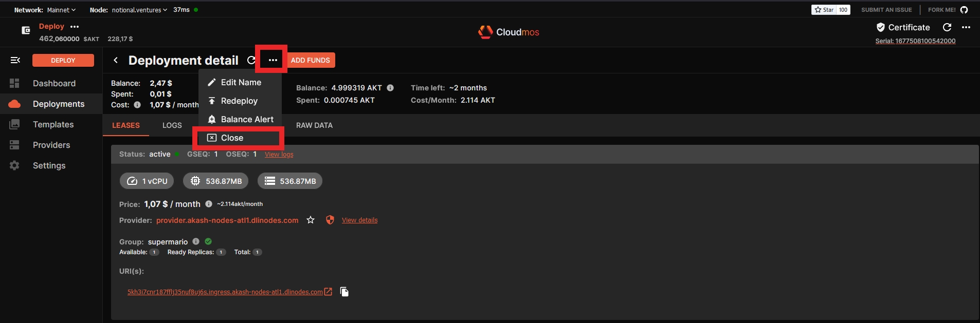Screen dimensions: 980x323
Task: Click the green group status checkmark
Action: [208, 241]
